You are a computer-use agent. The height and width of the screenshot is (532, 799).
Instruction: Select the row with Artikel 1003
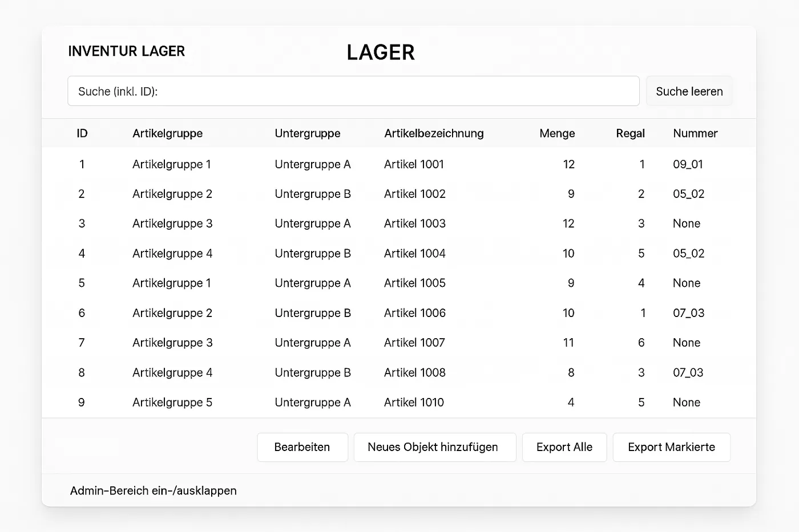(399, 224)
